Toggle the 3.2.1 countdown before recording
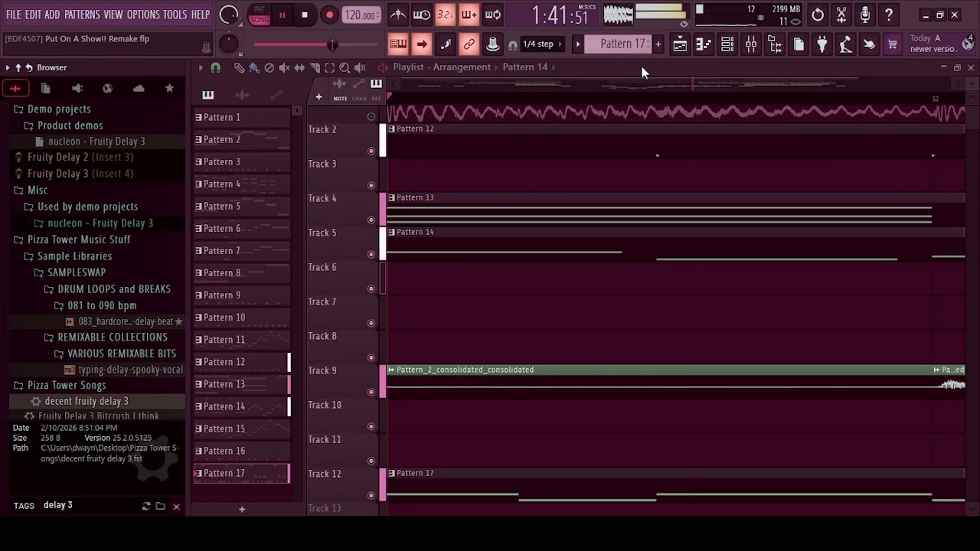Screen dimensions: 980x551 point(446,15)
